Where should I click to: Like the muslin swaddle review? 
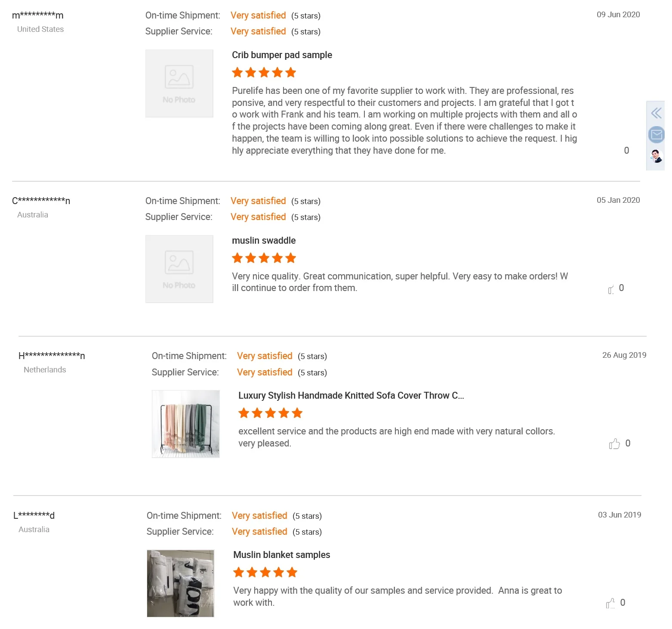point(611,289)
